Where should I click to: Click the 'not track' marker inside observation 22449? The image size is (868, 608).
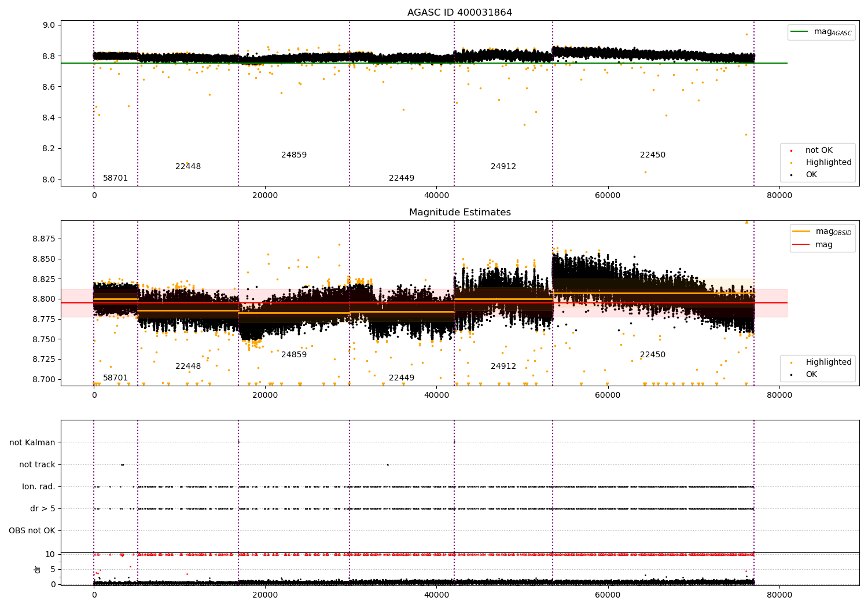pos(388,464)
